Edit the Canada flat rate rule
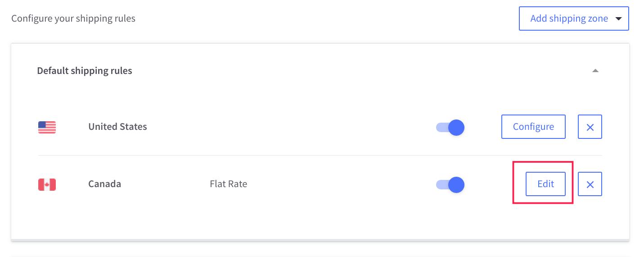This screenshot has height=257, width=644. (545, 184)
